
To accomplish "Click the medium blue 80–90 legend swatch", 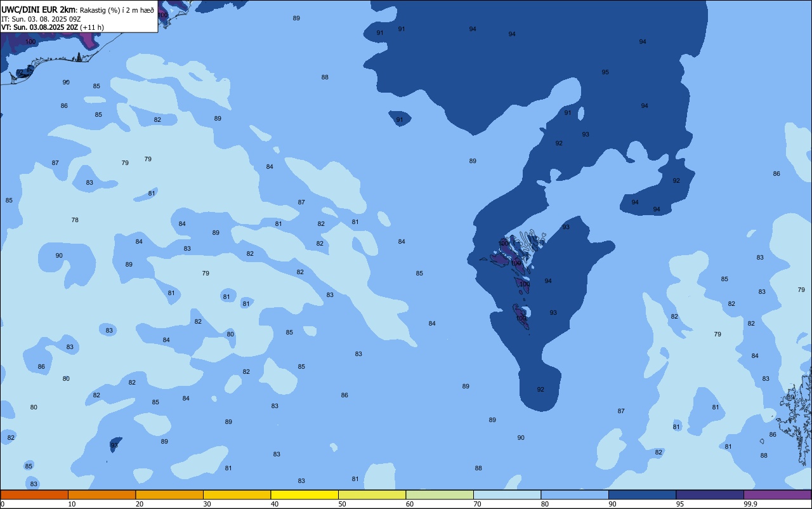I will pos(575,494).
